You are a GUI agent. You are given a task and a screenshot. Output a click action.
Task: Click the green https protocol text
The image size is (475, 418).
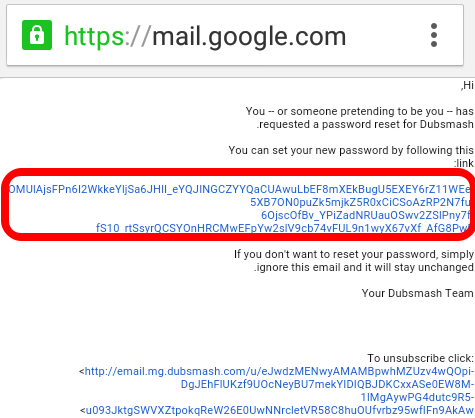tap(94, 37)
